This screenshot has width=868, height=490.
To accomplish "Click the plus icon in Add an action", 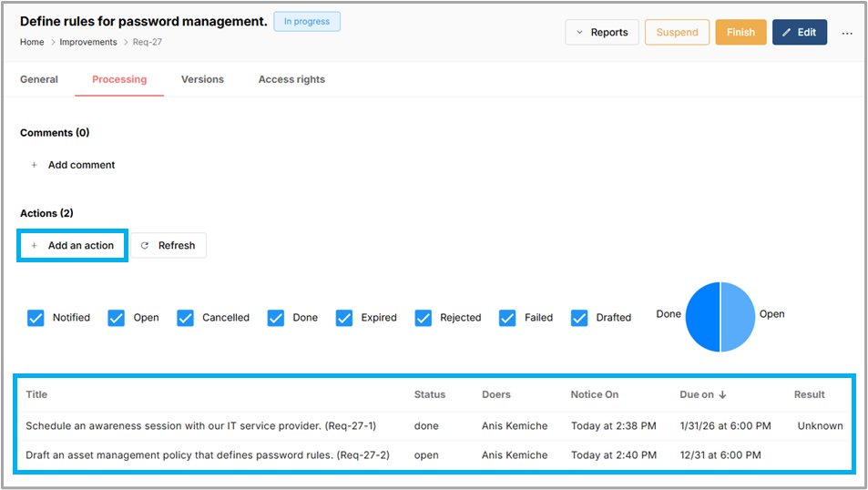I will tap(35, 246).
